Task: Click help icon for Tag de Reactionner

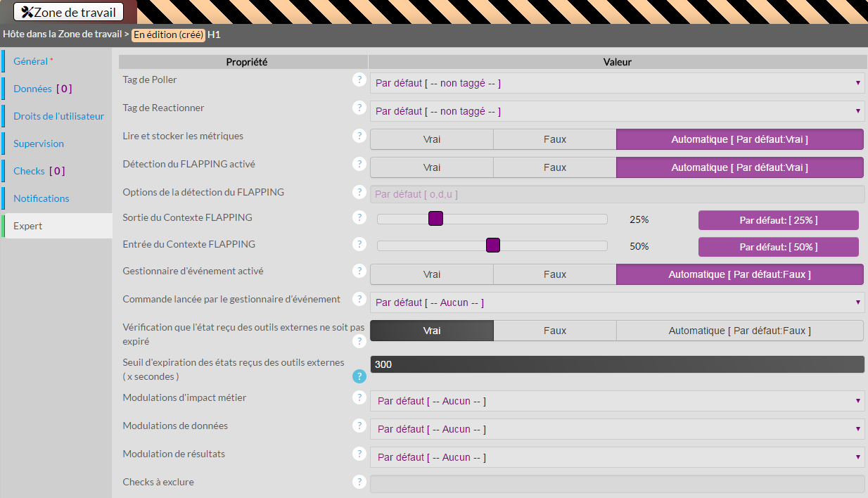Action: coord(359,108)
